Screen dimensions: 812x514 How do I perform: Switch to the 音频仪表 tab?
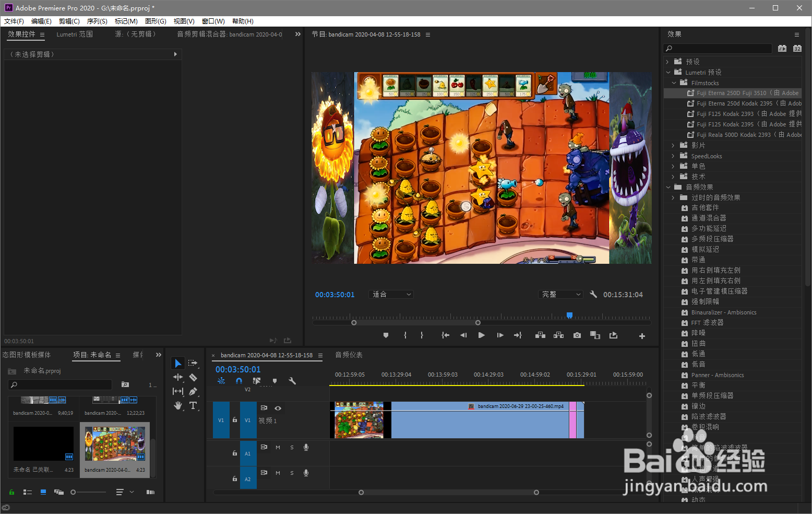[x=349, y=355]
